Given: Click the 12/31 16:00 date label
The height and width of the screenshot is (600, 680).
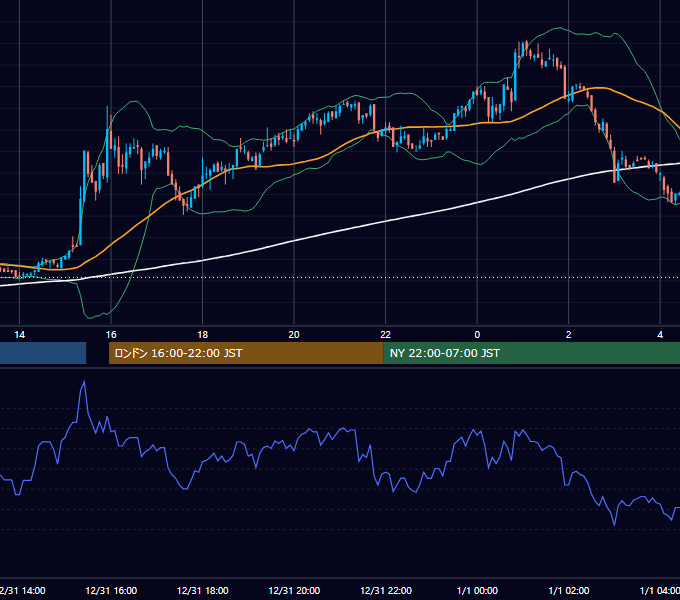Looking at the screenshot, I should tap(111, 590).
